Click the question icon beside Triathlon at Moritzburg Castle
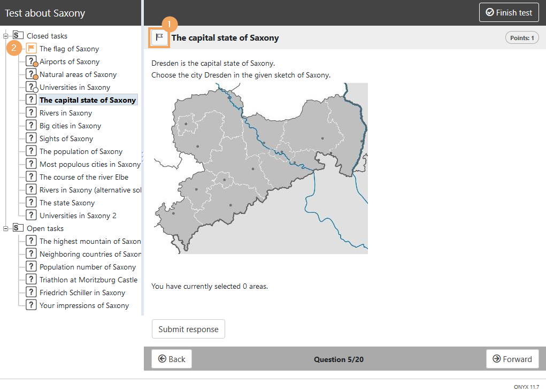Viewport: 546px width, 392px height. click(31, 280)
